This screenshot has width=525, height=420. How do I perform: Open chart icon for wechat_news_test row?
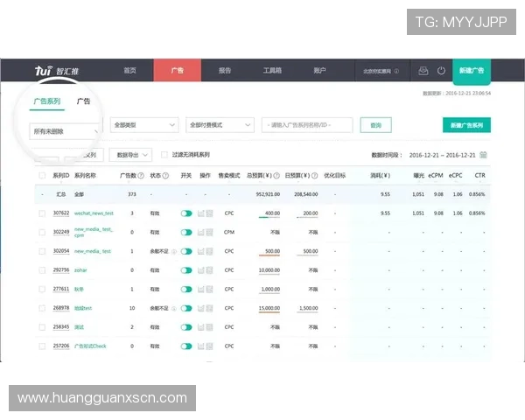click(x=201, y=213)
